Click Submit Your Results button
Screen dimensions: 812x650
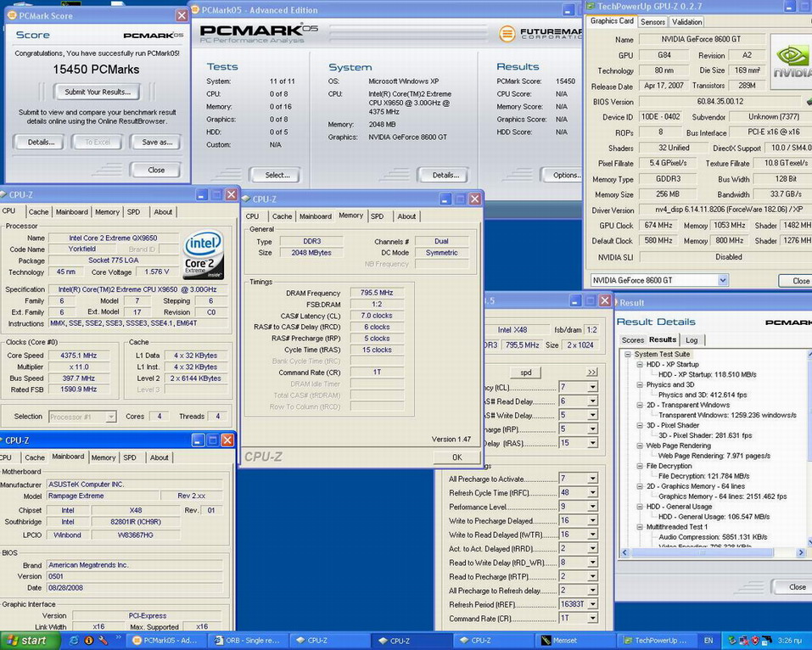pos(97,92)
